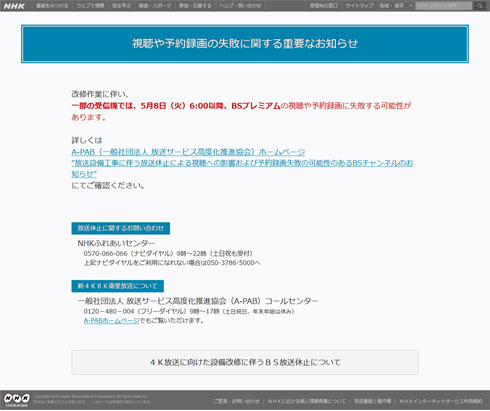Open the 知る学ぶ menu
490x411 pixels.
click(x=121, y=6)
